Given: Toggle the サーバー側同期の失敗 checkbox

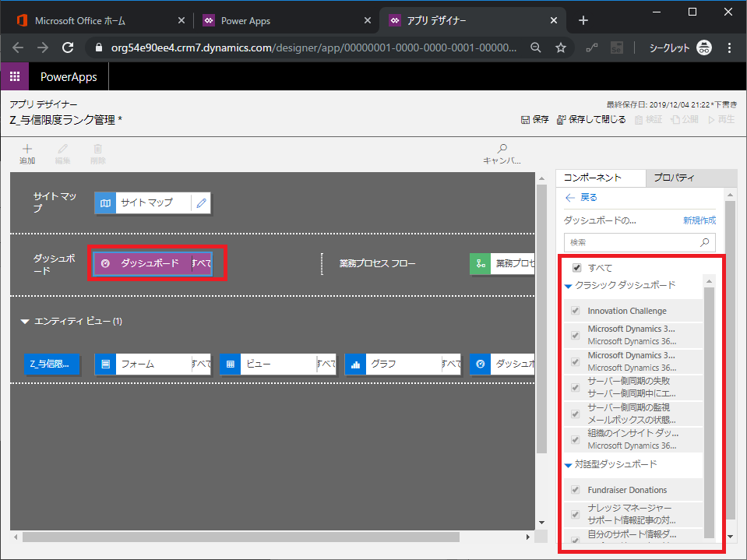Looking at the screenshot, I should pyautogui.click(x=576, y=387).
